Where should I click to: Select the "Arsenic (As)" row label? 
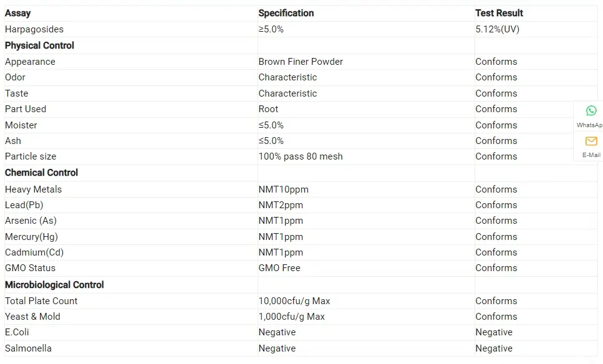(x=31, y=221)
